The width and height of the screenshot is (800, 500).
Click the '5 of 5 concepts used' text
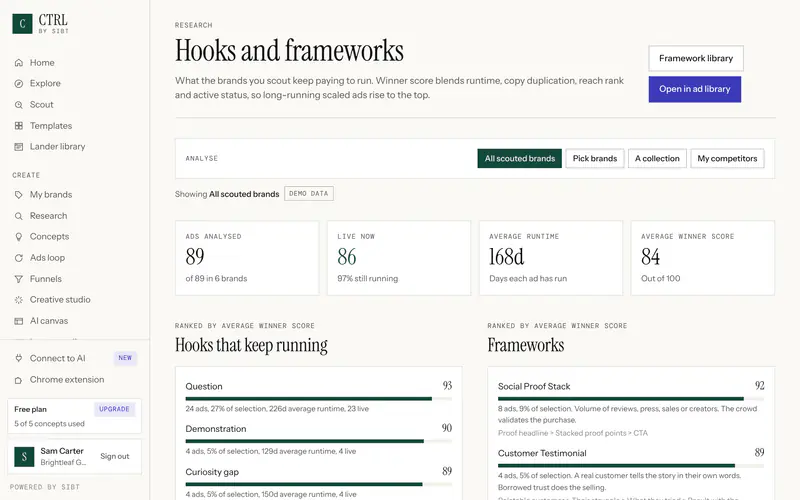coord(49,424)
